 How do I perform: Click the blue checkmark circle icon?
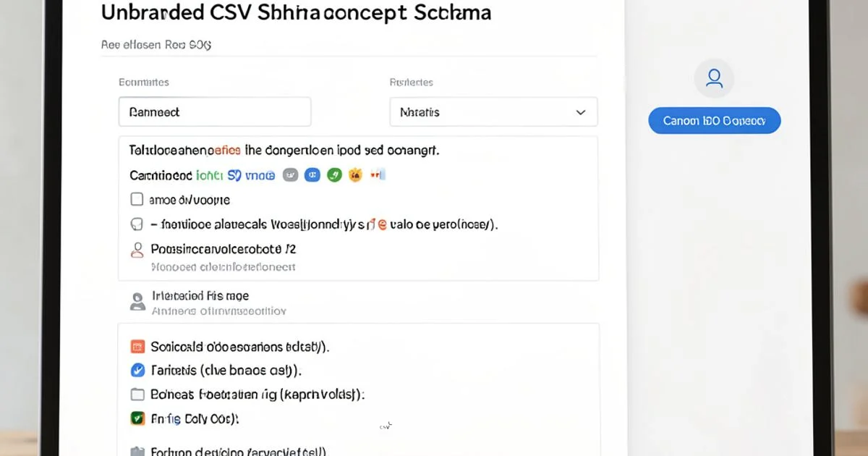pos(137,369)
